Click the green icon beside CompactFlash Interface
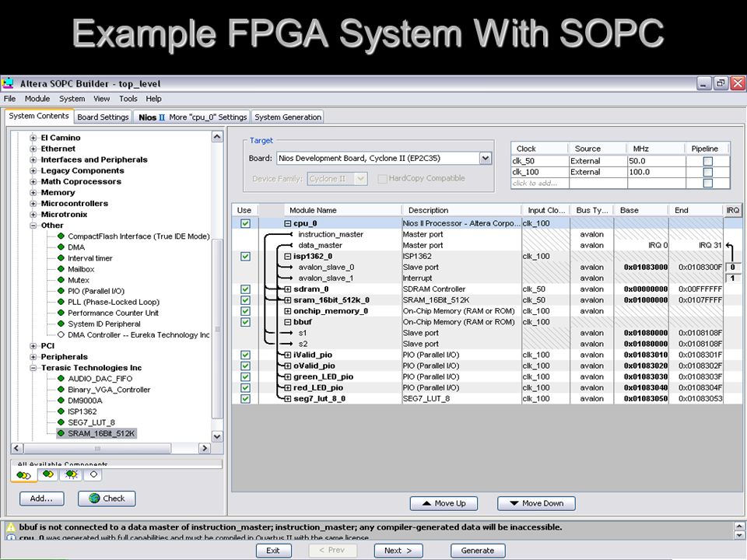 coord(61,236)
